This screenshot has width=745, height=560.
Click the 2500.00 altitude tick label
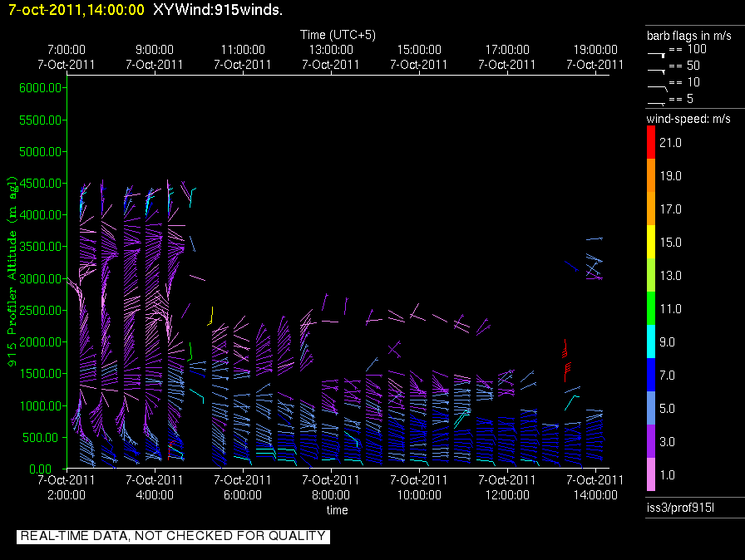[41, 311]
